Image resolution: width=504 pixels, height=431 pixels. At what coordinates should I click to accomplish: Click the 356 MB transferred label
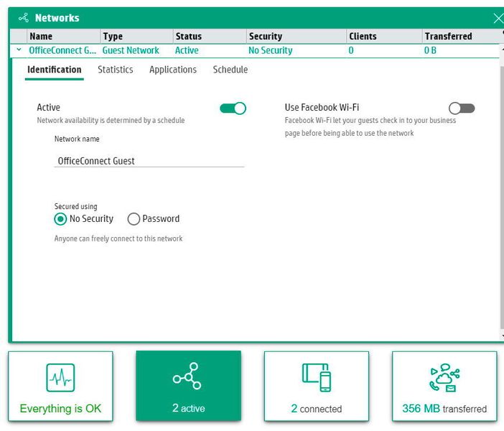pos(444,409)
